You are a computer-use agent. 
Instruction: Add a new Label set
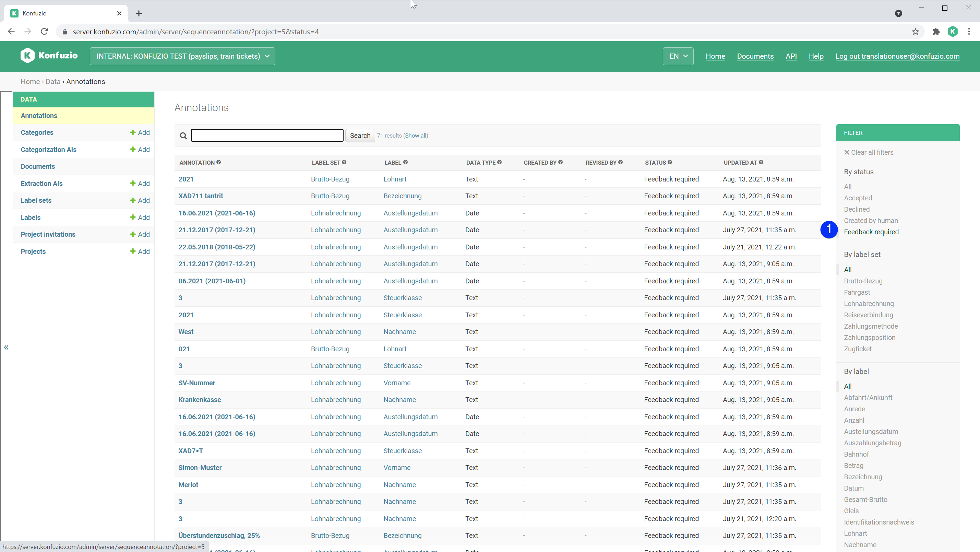(x=140, y=200)
